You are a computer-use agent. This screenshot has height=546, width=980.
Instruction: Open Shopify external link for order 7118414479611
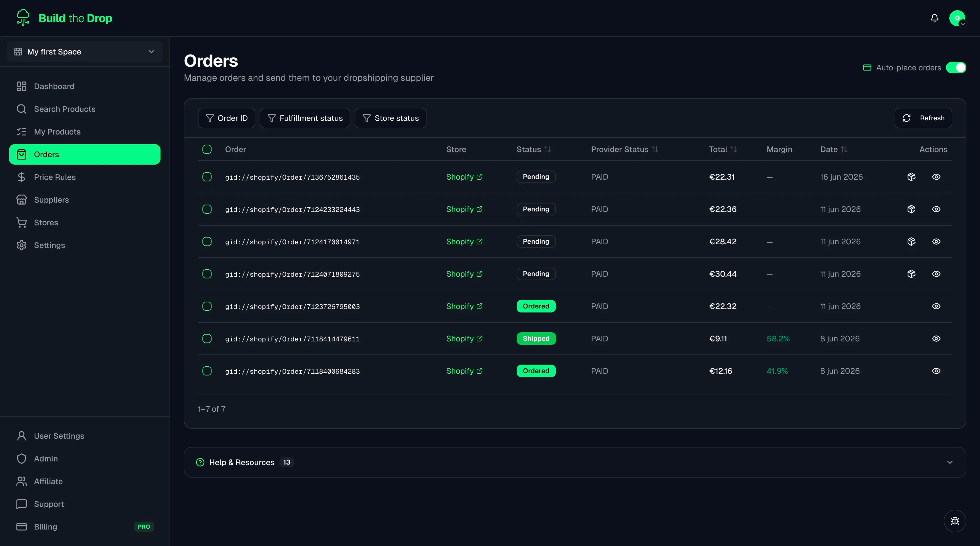click(x=464, y=339)
